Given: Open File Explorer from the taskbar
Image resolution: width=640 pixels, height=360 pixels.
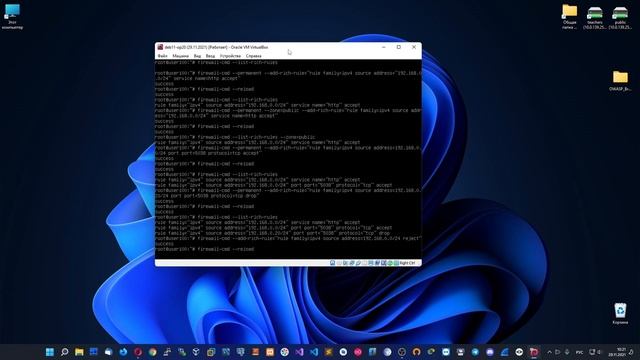Looking at the screenshot, I should click(79, 352).
